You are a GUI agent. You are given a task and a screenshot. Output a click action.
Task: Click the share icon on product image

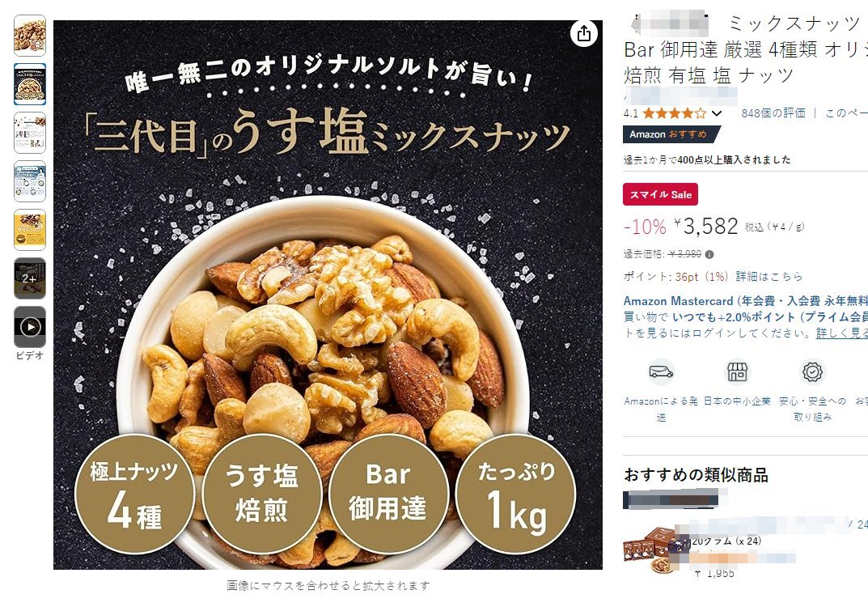(x=584, y=34)
